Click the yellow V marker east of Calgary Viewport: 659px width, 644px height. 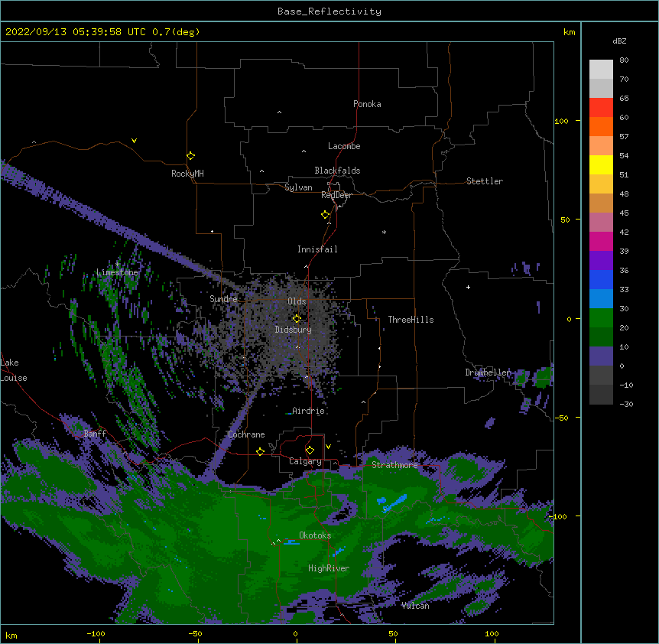tap(328, 447)
